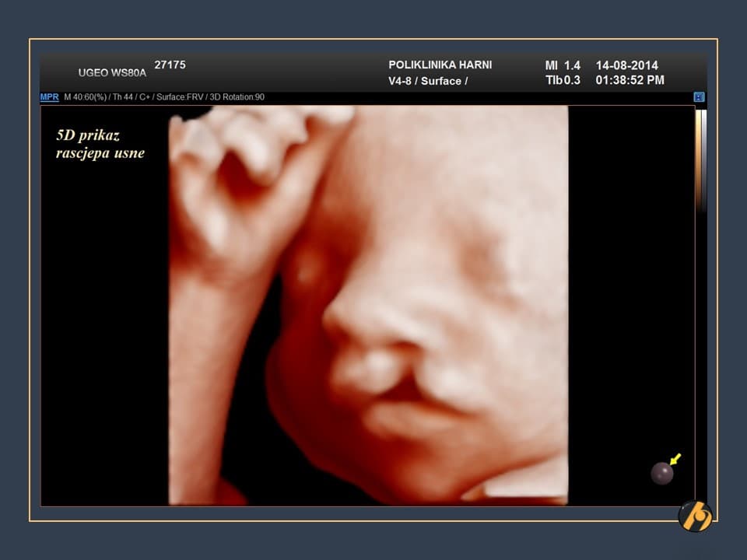Click the '5D prikaz rascjepa usne' caption
747x560 pixels.
(100, 144)
